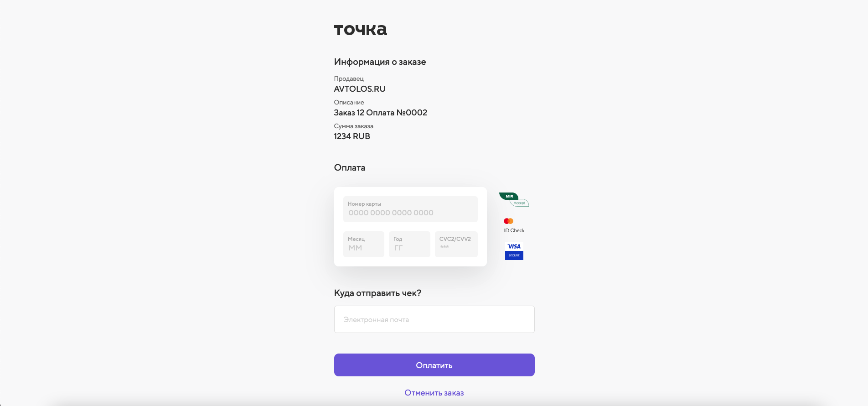Viewport: 868px width, 406px height.
Task: Click the seller name AVTOLOS.RU
Action: tap(360, 89)
